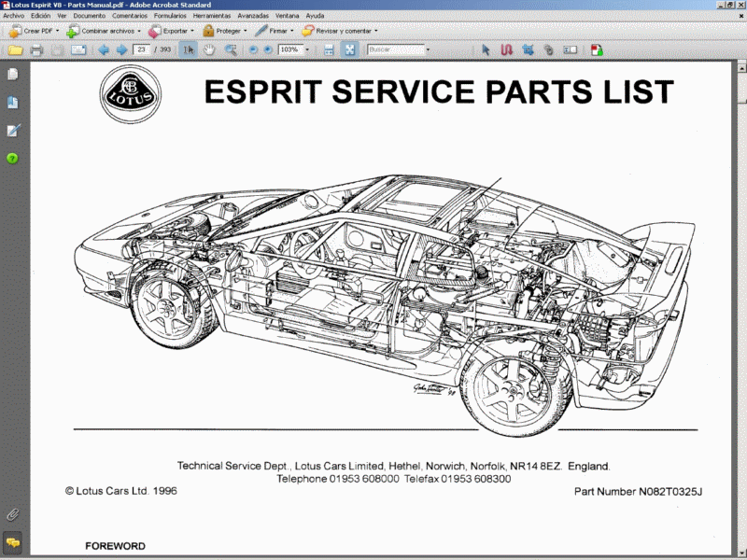Expand Revisar y comentar dropdown
Image resolution: width=747 pixels, height=560 pixels.
(x=376, y=31)
